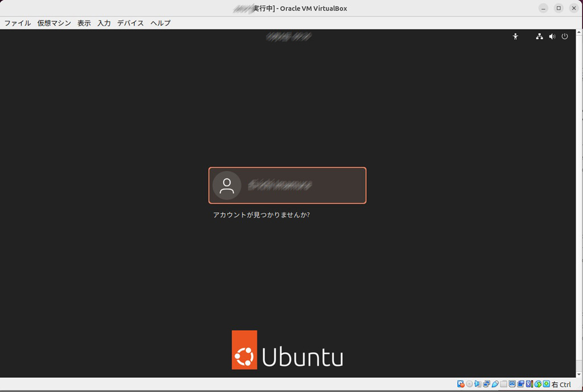The width and height of the screenshot is (583, 392).
Task: Click the mouse integration indicator icon
Action: tap(537, 384)
